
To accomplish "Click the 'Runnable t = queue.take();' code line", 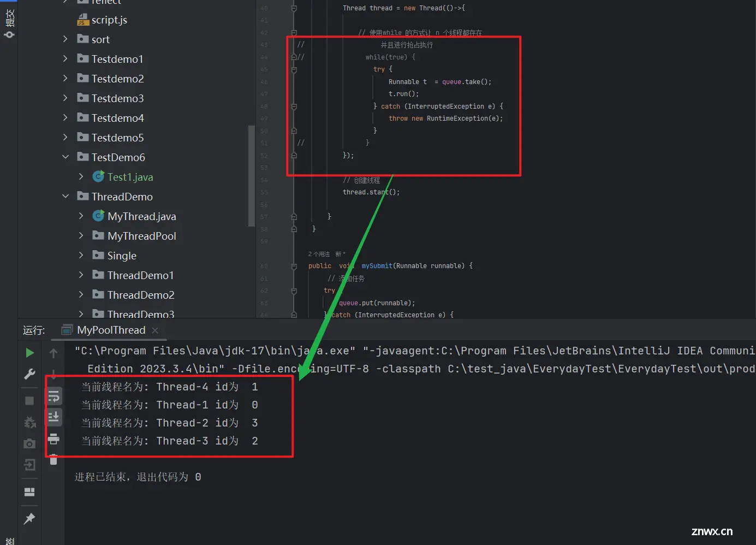I will pos(440,82).
